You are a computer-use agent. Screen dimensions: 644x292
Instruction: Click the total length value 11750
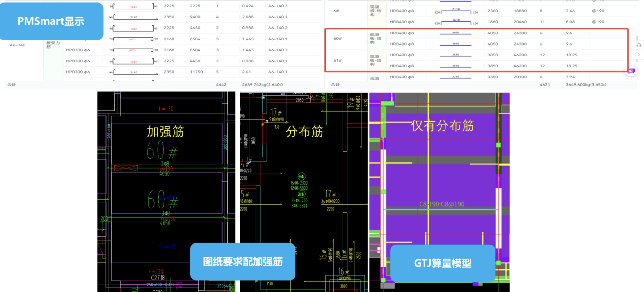click(x=196, y=72)
